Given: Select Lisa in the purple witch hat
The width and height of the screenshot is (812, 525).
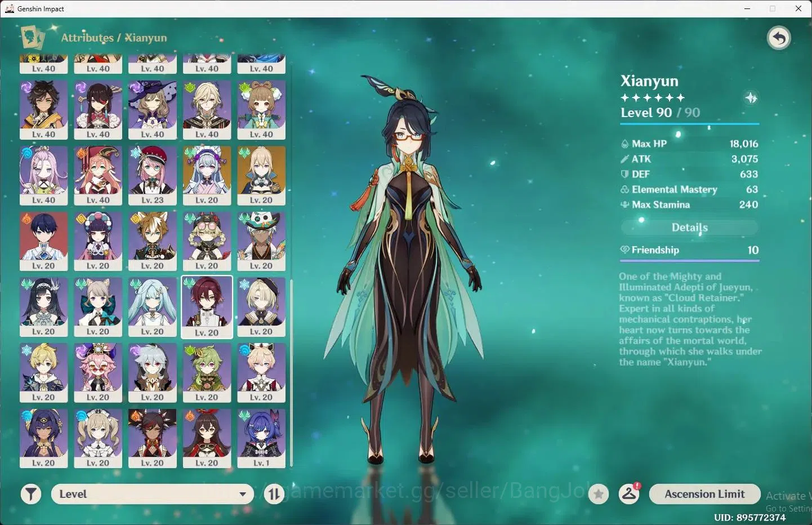Looking at the screenshot, I should pyautogui.click(x=153, y=110).
